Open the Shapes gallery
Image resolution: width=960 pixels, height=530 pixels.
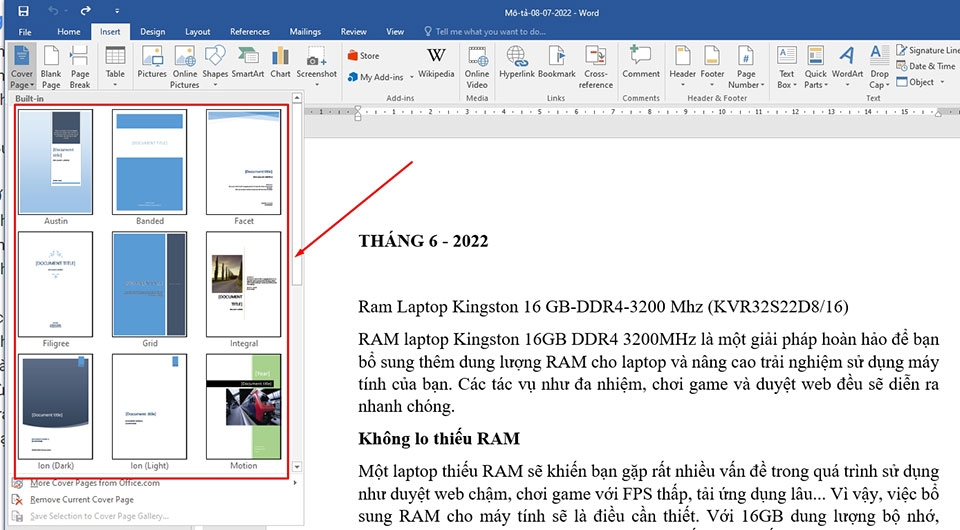[215, 66]
